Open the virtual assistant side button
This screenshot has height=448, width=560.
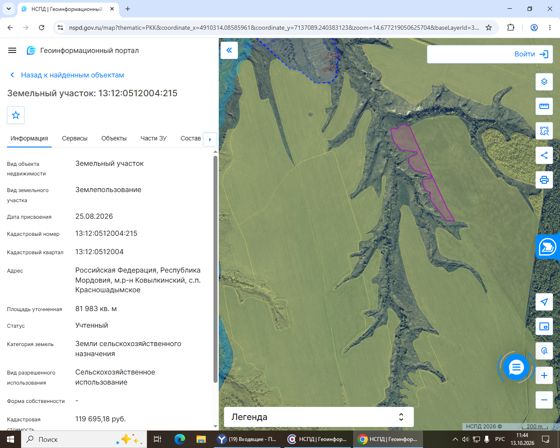click(547, 247)
